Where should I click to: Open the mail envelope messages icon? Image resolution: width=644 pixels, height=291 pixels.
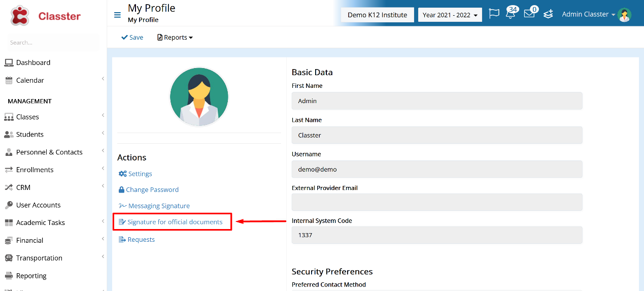(x=530, y=14)
